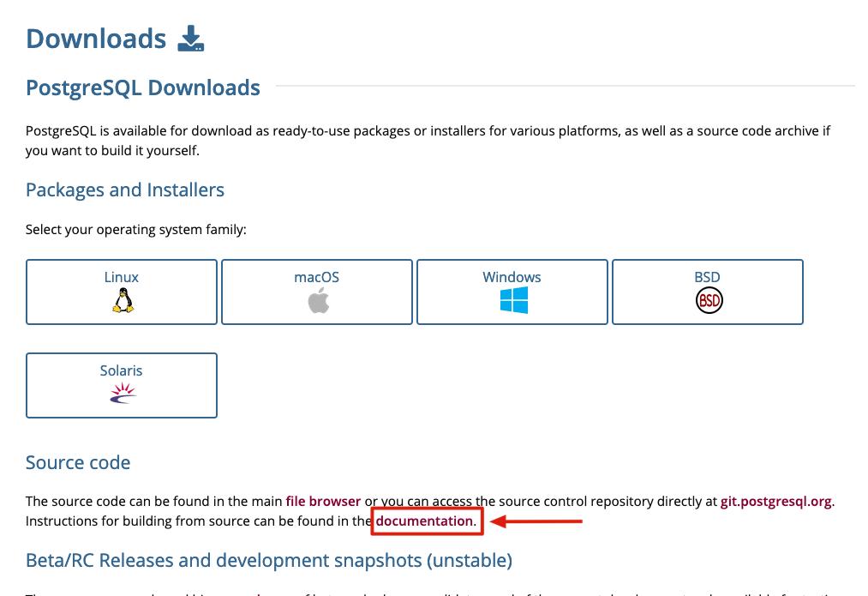Image resolution: width=868 pixels, height=596 pixels.
Task: Open the Solaris download label
Action: pyautogui.click(x=121, y=370)
